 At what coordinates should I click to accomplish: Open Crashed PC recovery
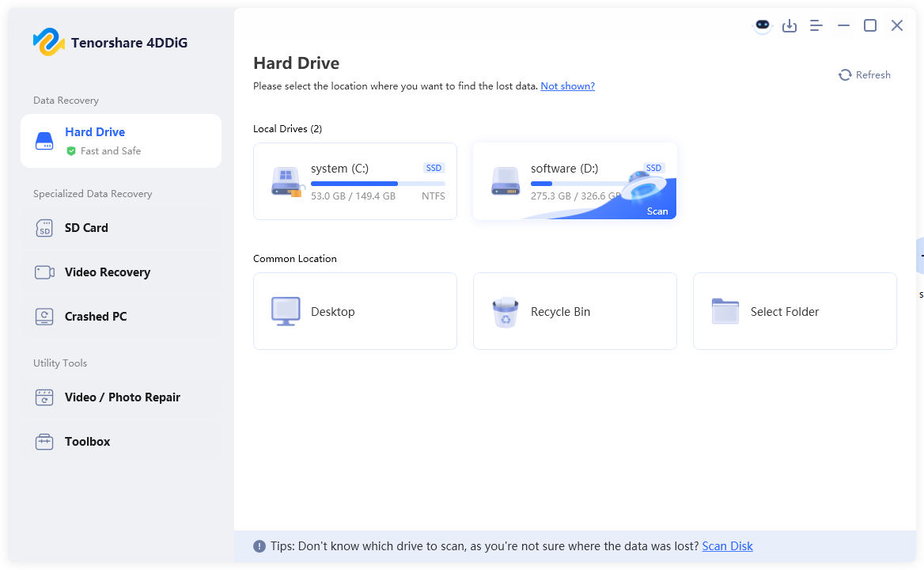pos(121,317)
